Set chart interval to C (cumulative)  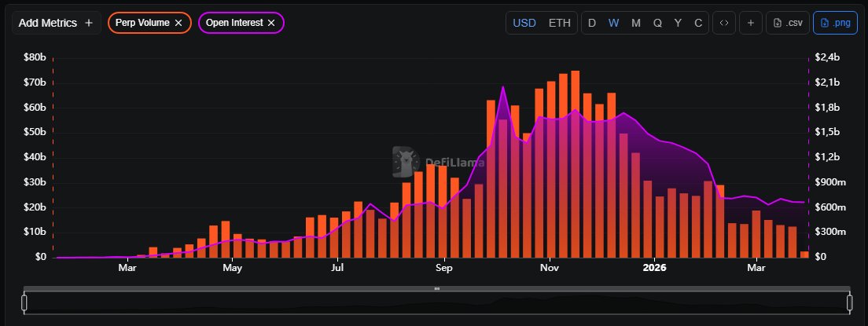698,23
